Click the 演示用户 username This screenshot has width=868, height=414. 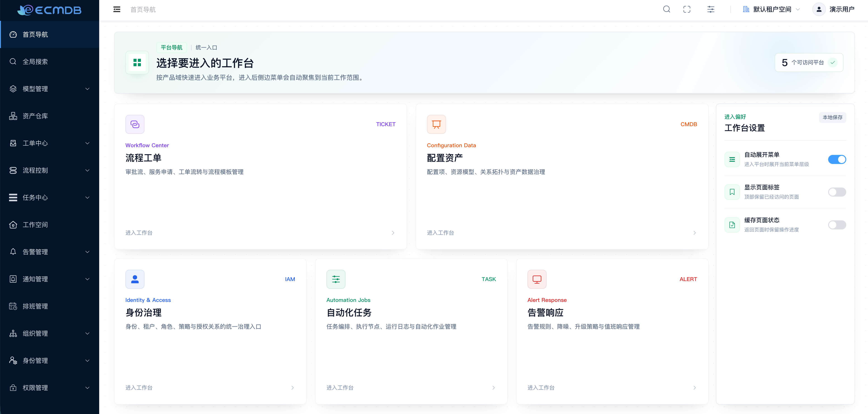(x=842, y=10)
